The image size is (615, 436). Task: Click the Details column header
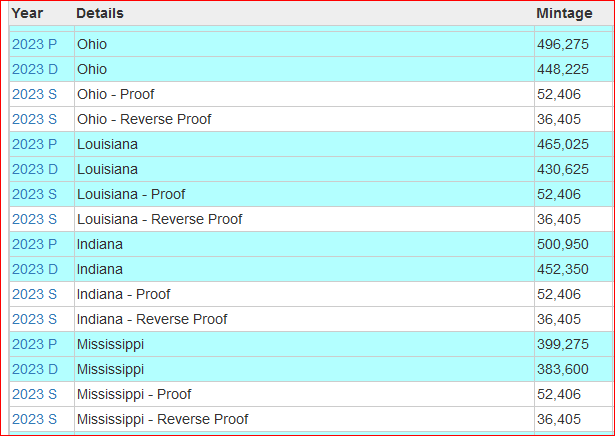pyautogui.click(x=100, y=13)
